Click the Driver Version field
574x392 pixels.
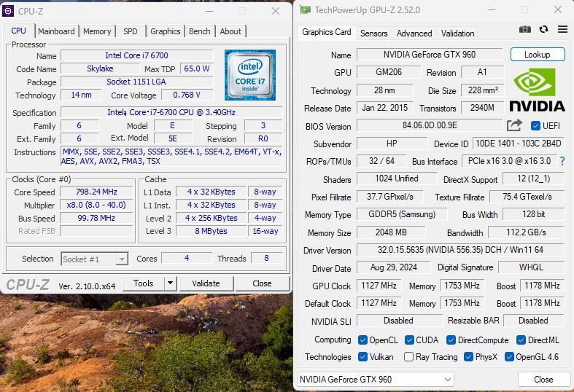coord(460,250)
